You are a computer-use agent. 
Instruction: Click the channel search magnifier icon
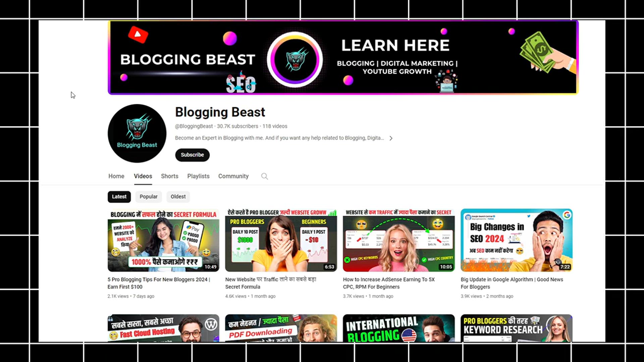pos(265,176)
